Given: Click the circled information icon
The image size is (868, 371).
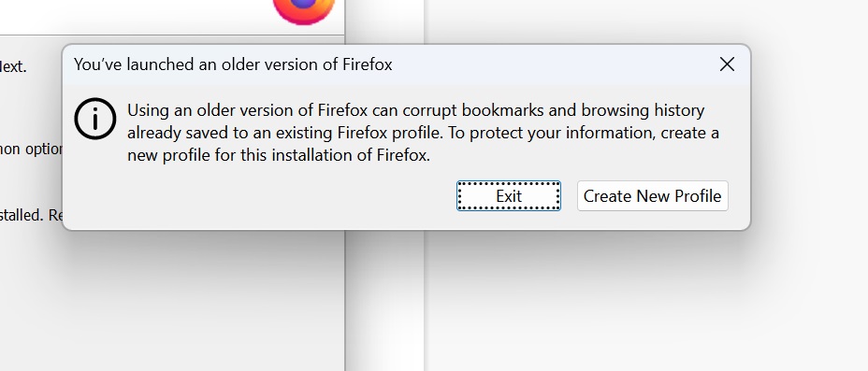Looking at the screenshot, I should pyautogui.click(x=95, y=119).
